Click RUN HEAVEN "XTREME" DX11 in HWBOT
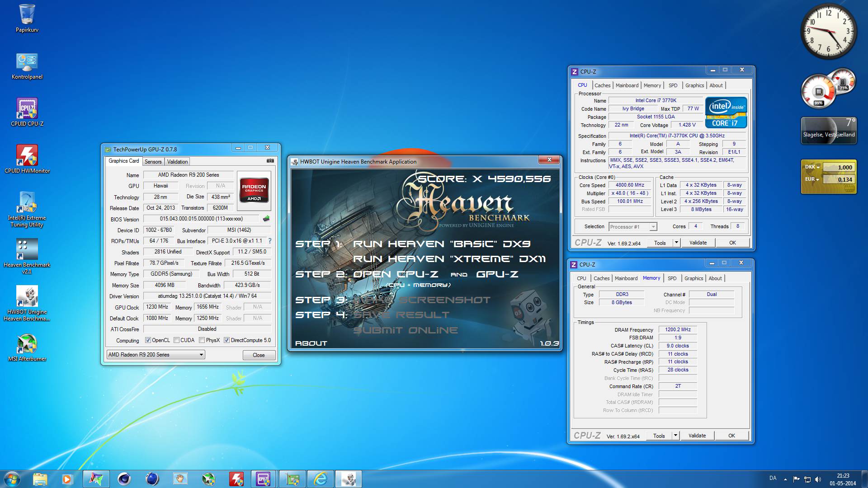Viewport: 868px width, 488px height. (449, 259)
